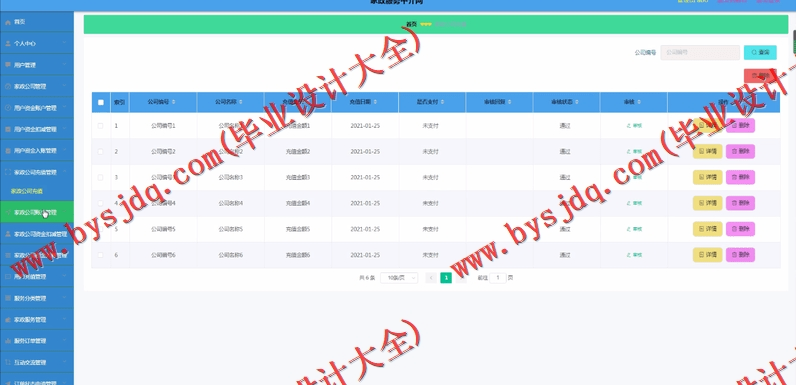Sort by the 是否支付 column arrows
The width and height of the screenshot is (796, 385).
tap(442, 102)
